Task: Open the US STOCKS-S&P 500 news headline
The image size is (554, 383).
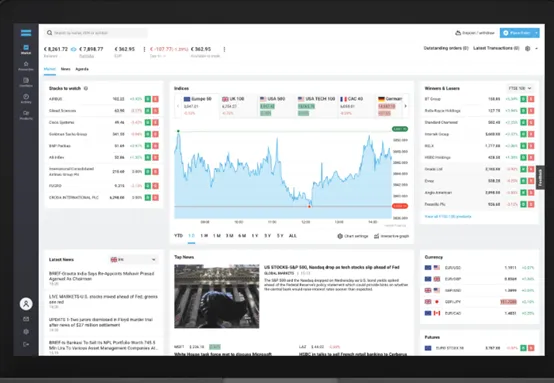Action: point(332,267)
